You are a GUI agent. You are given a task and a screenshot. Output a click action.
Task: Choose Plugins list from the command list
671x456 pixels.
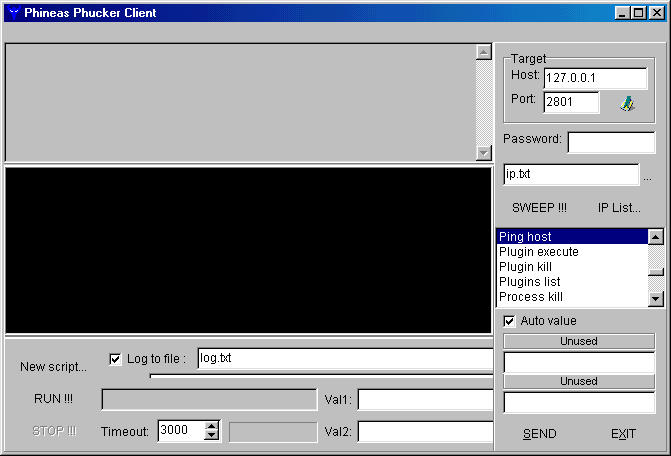click(x=530, y=282)
